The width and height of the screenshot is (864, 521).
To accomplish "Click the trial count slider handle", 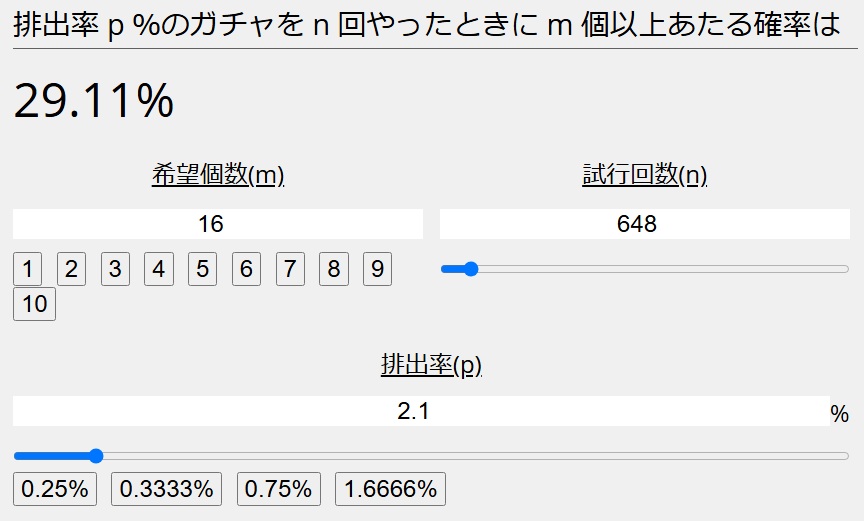I will coord(471,269).
